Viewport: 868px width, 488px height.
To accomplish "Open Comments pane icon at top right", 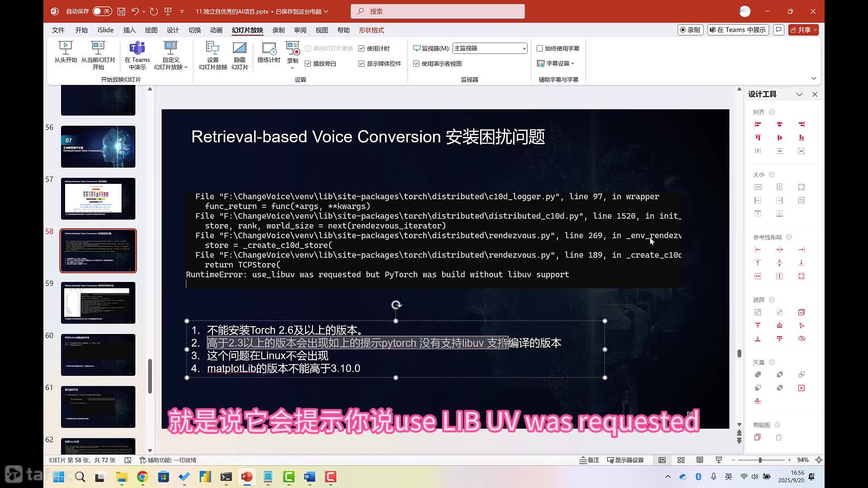I will [x=778, y=30].
